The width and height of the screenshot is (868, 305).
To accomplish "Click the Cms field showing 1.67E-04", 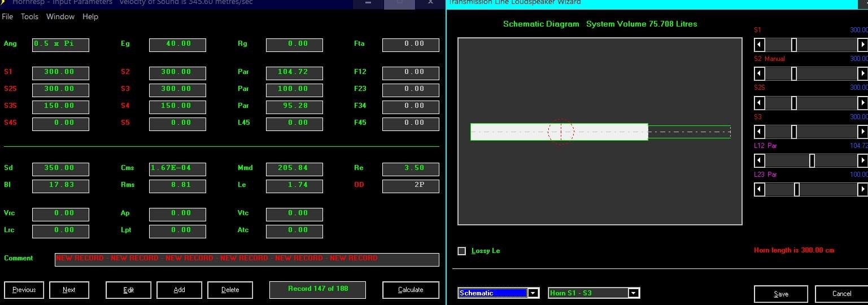I will [x=177, y=169].
